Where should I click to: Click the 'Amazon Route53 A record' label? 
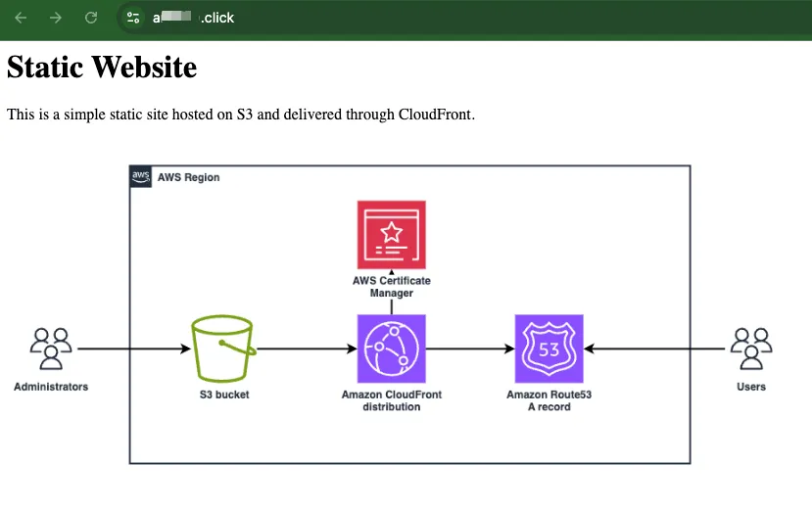(549, 400)
